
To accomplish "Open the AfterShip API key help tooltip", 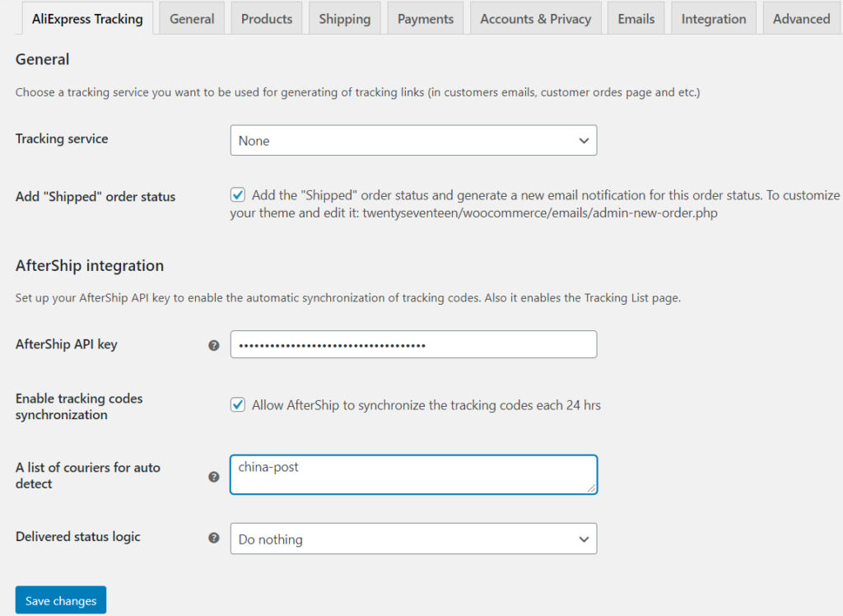I will (213, 345).
